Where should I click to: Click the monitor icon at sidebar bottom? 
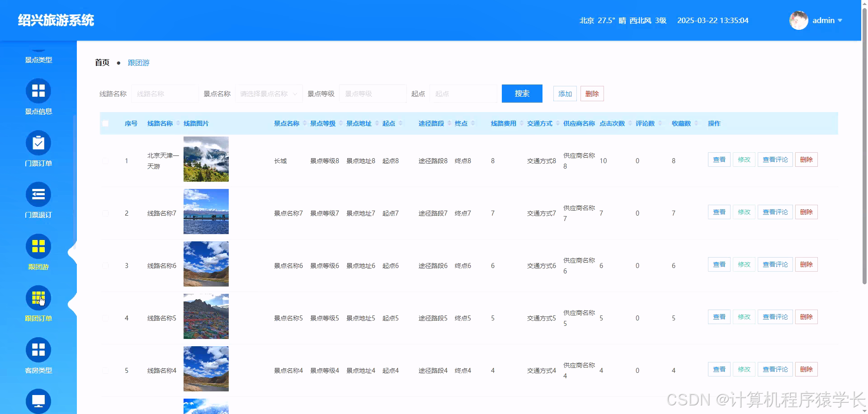tap(38, 401)
